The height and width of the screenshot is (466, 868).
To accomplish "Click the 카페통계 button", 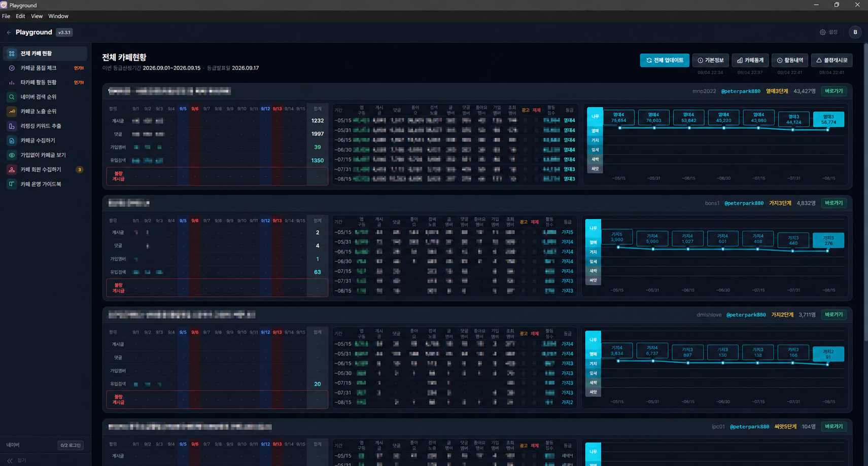I will pyautogui.click(x=750, y=60).
